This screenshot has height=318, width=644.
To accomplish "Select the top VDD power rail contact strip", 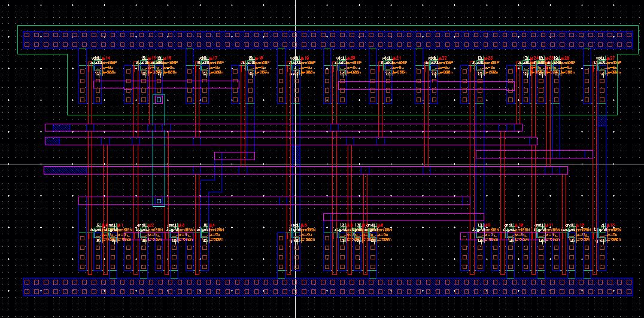I will (x=328, y=40).
